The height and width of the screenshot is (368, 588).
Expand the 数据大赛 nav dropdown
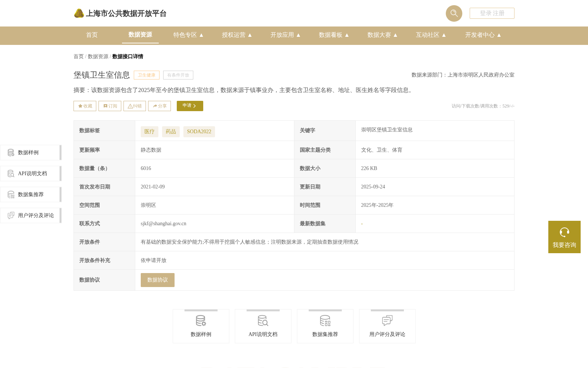[x=383, y=35]
